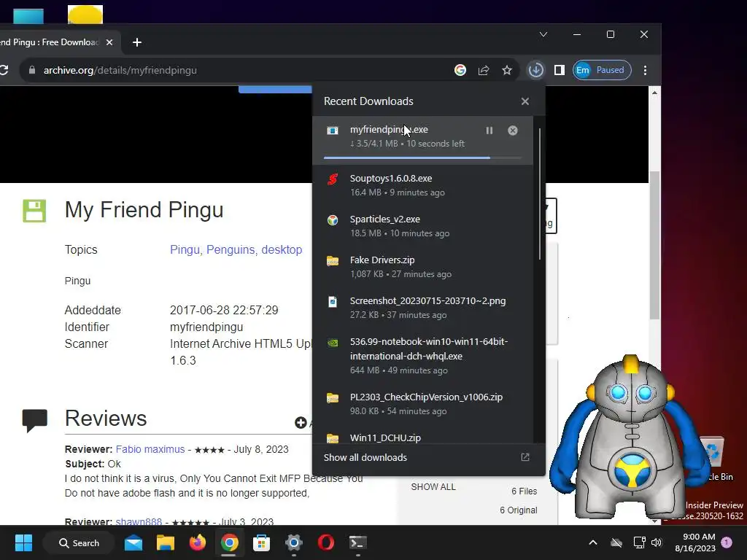
Task: Pause the myfriendpingu.exe download
Action: pos(489,131)
